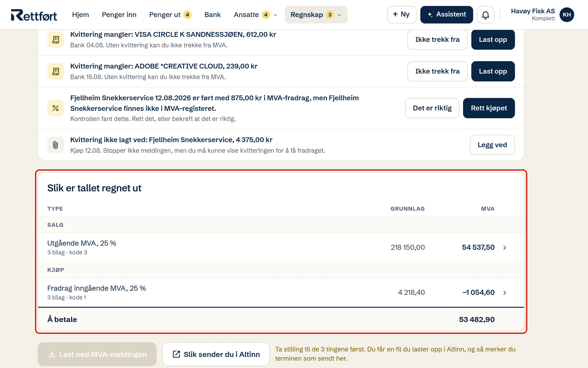The image size is (588, 368).
Task: Open the Ansatte dropdown arrow
Action: tap(275, 15)
